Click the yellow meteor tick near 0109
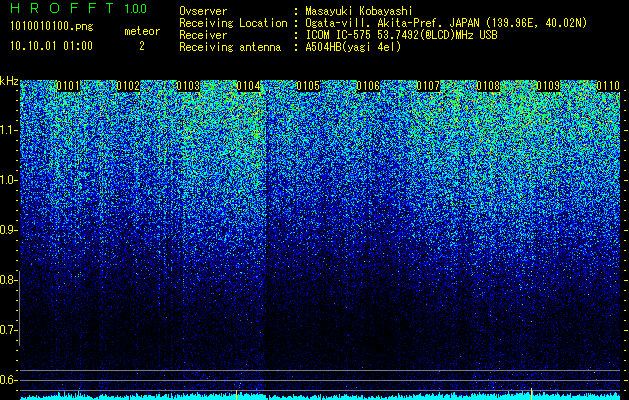Image resolution: width=629 pixels, height=400 pixels. [x=532, y=394]
